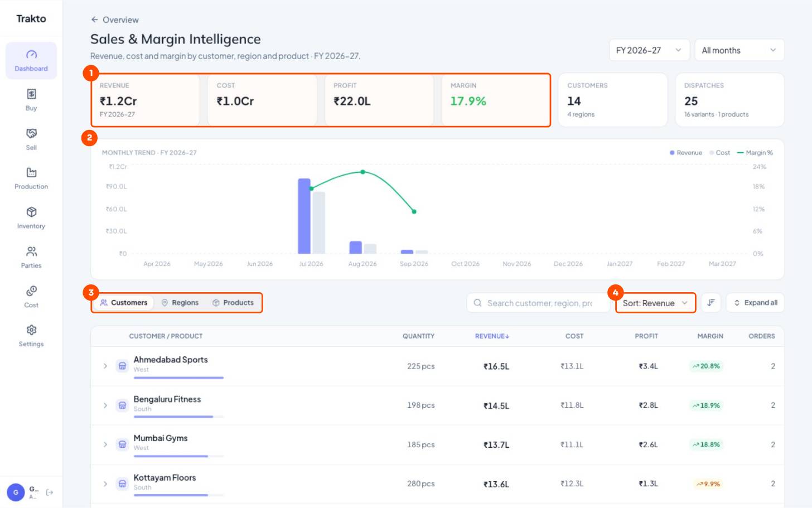Open the Buy section icon
The height and width of the screenshot is (508, 812).
point(31,94)
